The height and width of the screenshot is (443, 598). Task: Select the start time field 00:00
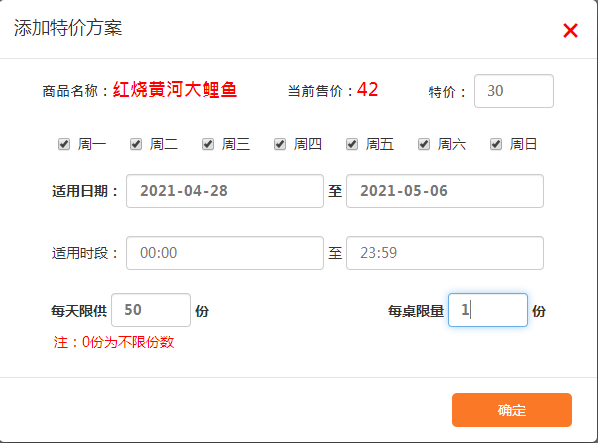pos(225,253)
